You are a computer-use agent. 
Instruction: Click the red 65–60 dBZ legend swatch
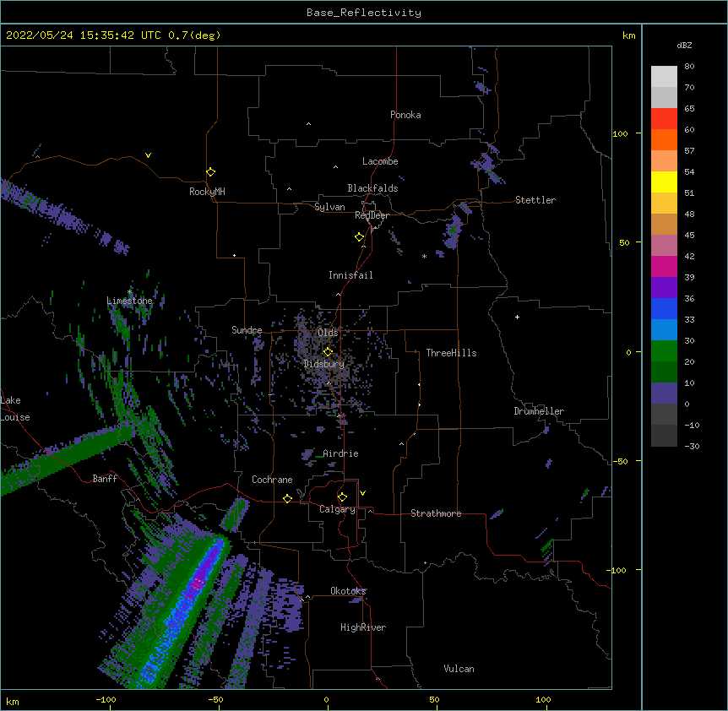(664, 119)
